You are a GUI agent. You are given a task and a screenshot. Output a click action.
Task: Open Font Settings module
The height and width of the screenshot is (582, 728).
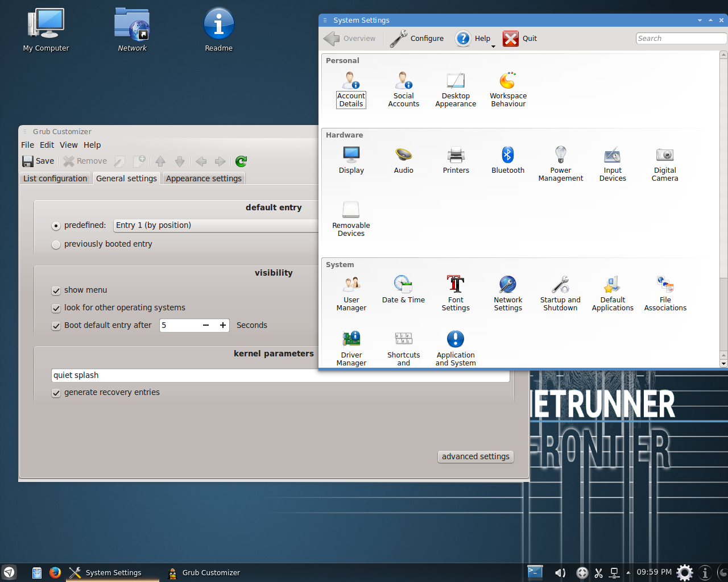tap(456, 294)
